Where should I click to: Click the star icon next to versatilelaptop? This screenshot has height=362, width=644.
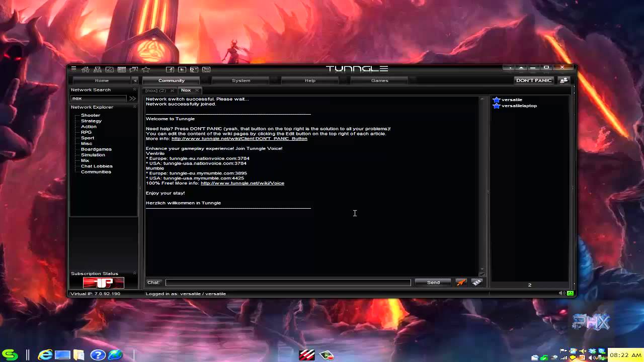(497, 106)
